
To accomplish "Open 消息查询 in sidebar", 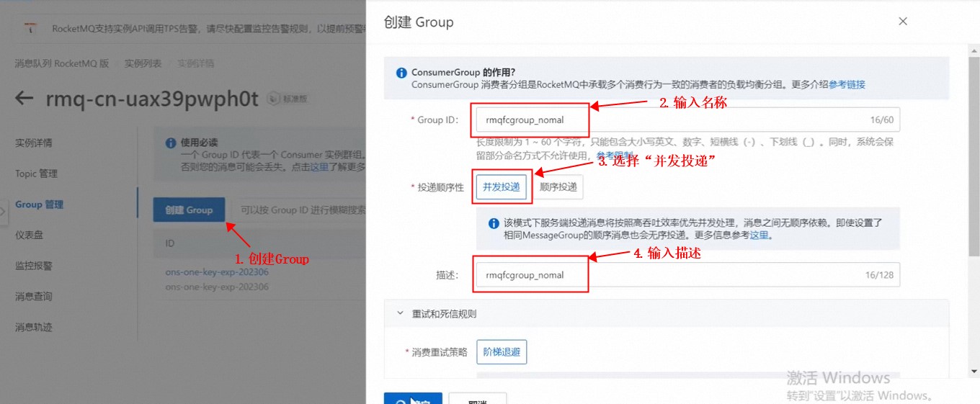I will coord(34,297).
